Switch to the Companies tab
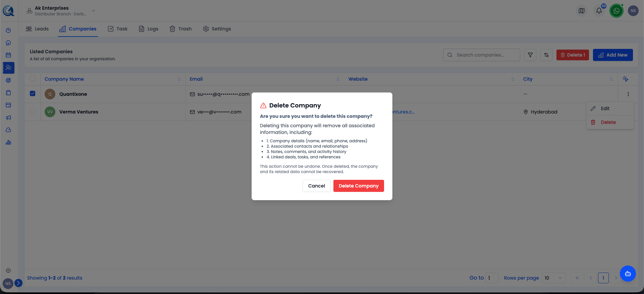The width and height of the screenshot is (644, 294). tap(78, 29)
